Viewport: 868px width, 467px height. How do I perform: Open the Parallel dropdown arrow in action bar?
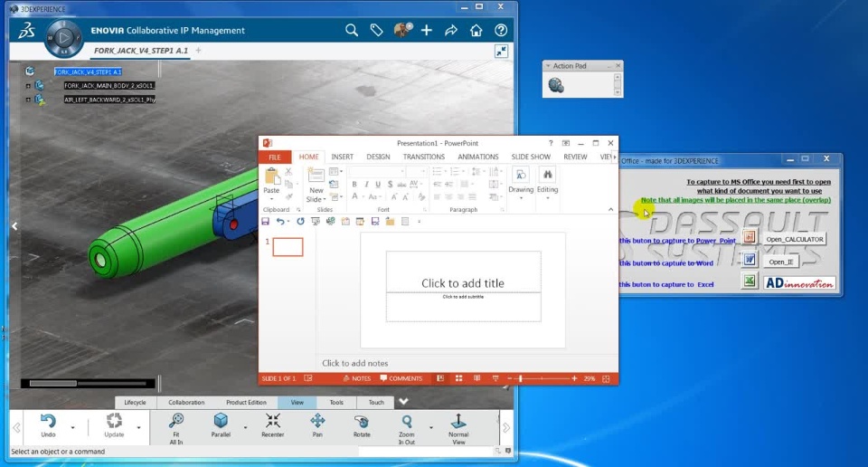245,428
